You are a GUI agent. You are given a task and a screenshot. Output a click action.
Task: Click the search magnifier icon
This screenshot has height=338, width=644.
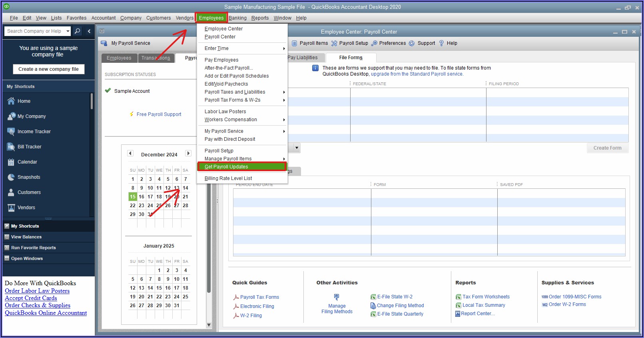tap(78, 31)
